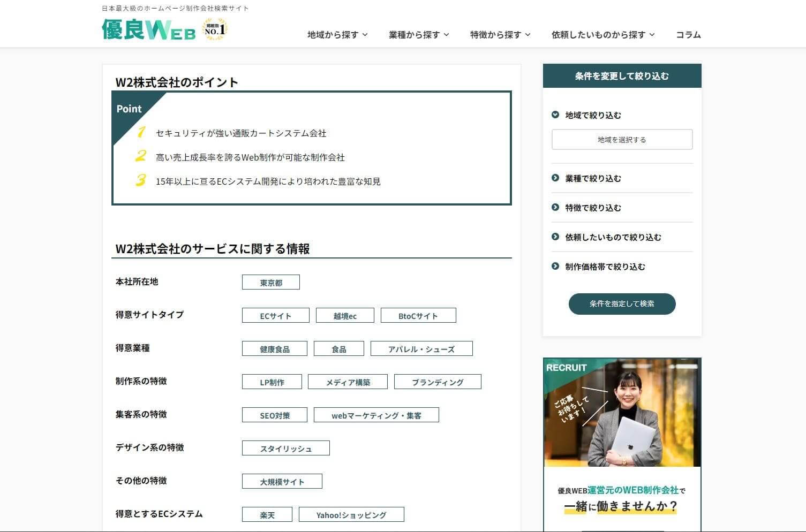806x532 pixels.
Task: Open the 特徴から探す dropdown menu
Action: point(500,35)
